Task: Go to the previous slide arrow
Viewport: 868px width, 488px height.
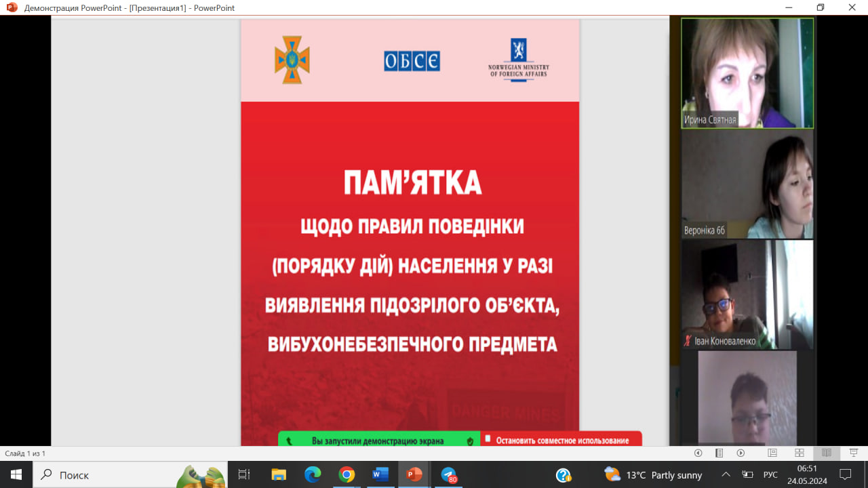Action: pos(698,453)
